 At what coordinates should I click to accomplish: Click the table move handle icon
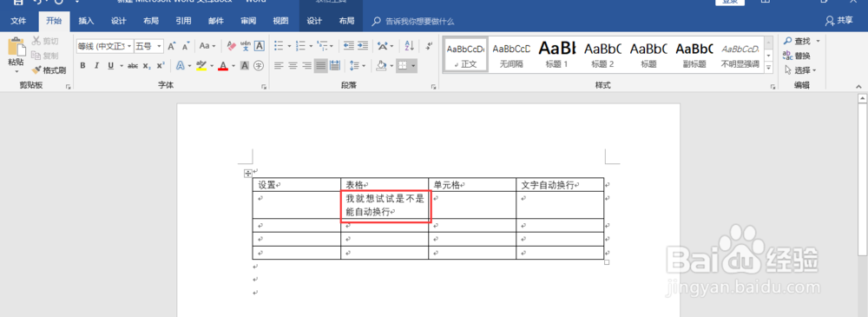[248, 174]
